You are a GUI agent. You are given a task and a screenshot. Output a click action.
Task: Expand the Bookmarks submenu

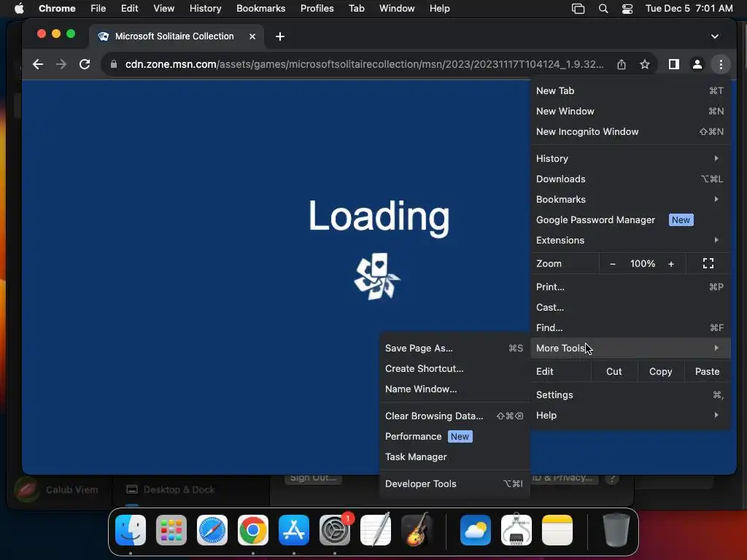pyautogui.click(x=630, y=200)
